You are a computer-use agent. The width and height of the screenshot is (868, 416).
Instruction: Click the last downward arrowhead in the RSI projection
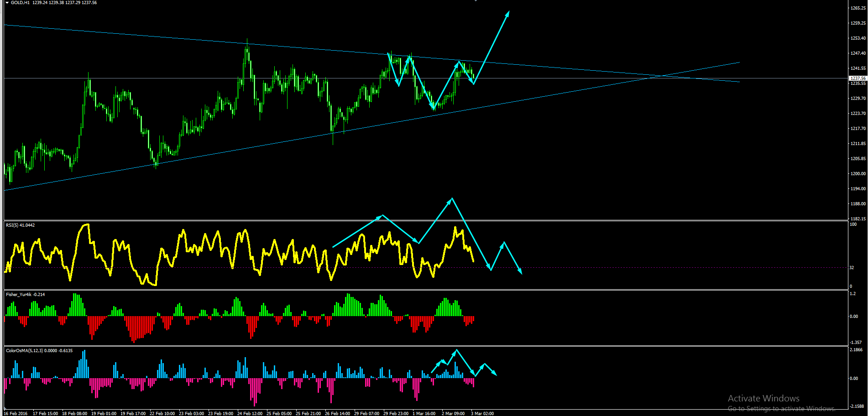(520, 272)
